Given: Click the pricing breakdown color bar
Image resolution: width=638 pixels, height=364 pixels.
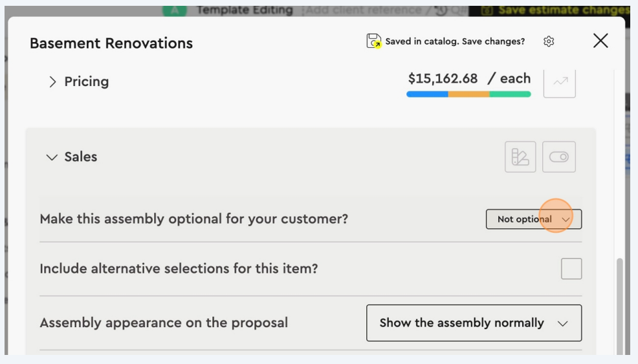Looking at the screenshot, I should coord(468,94).
